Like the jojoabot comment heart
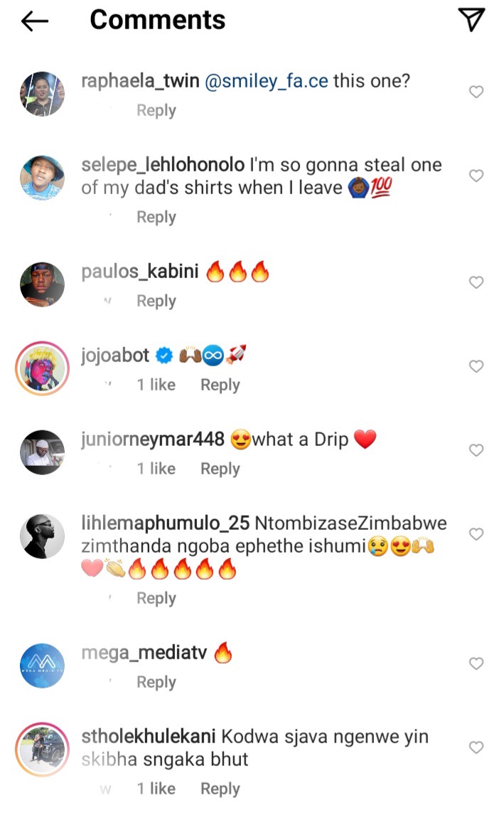Viewport: 504px width, 815px height. click(476, 366)
